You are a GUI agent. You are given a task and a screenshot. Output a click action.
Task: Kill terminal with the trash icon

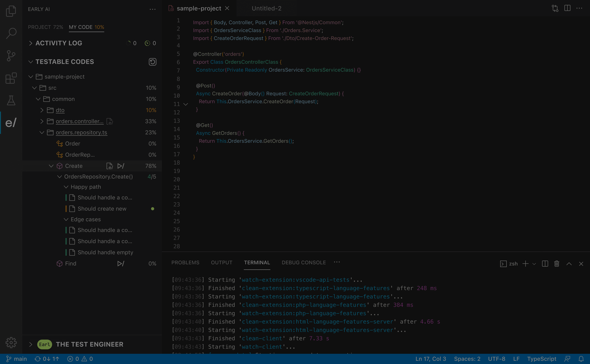click(556, 264)
